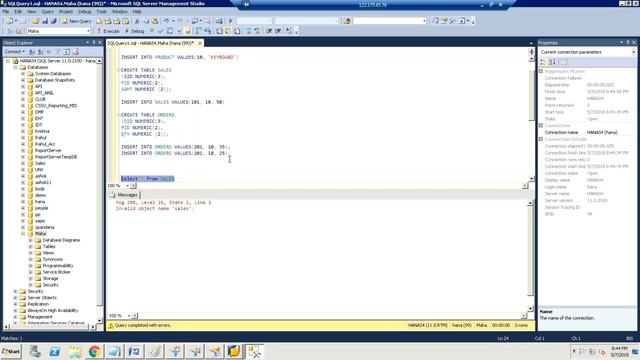Expand the ReportServer database node
This screenshot has height=360, width=640.
[23, 151]
